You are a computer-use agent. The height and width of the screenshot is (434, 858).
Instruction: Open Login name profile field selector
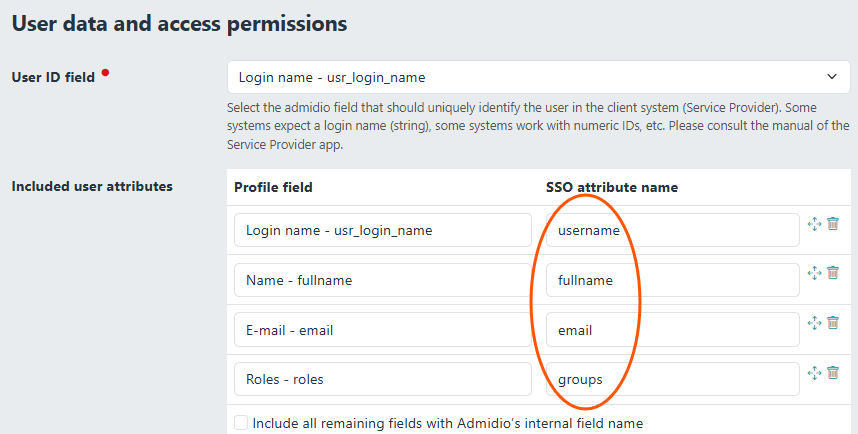pyautogui.click(x=382, y=230)
